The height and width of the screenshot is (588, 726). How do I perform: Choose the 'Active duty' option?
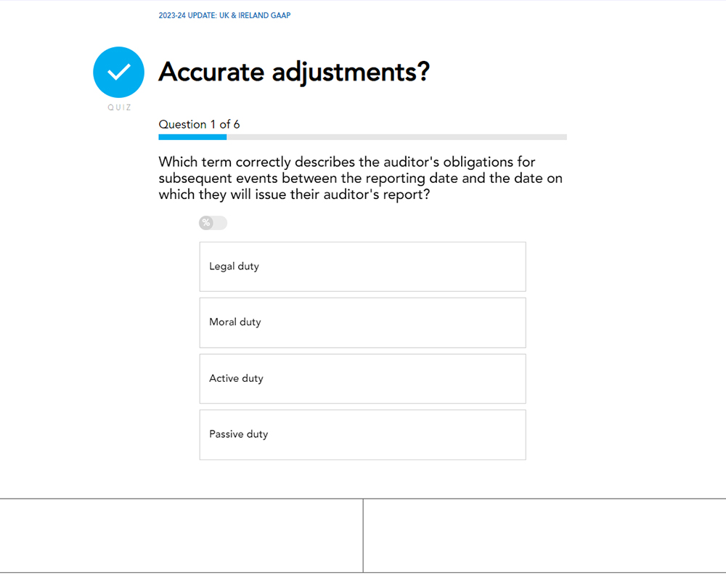(x=362, y=379)
